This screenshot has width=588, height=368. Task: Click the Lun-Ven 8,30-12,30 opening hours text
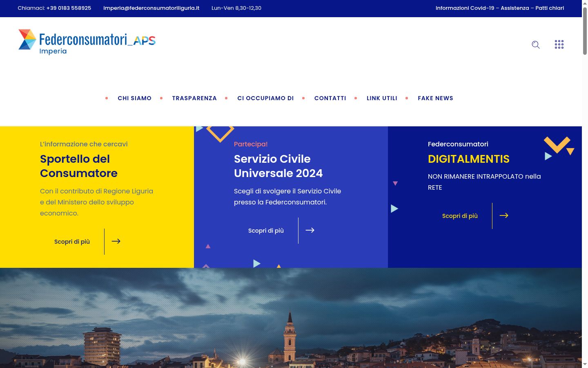pyautogui.click(x=236, y=8)
